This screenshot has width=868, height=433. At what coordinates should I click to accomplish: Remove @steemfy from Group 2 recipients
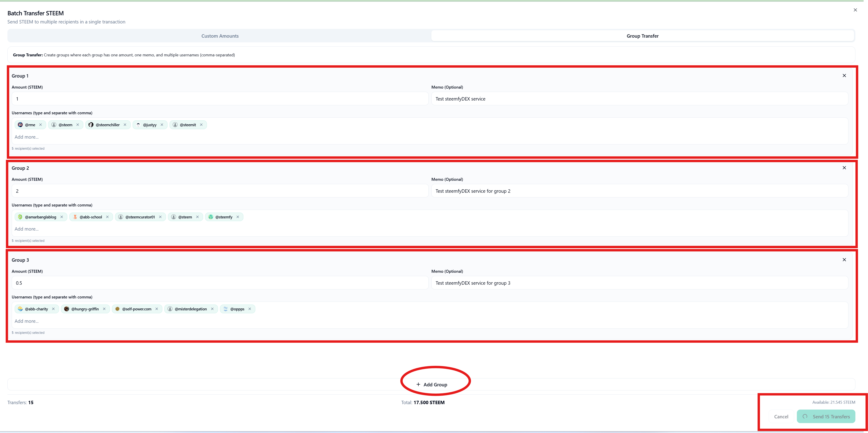(x=238, y=217)
